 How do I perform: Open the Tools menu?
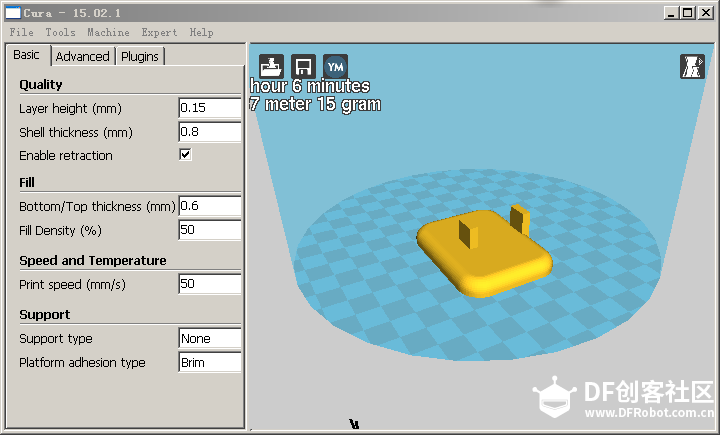coord(60,32)
